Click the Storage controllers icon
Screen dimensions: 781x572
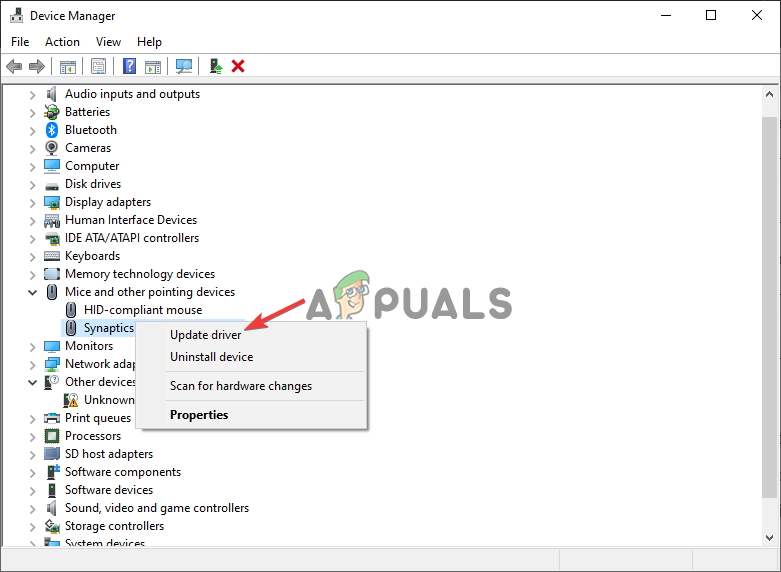pos(52,526)
